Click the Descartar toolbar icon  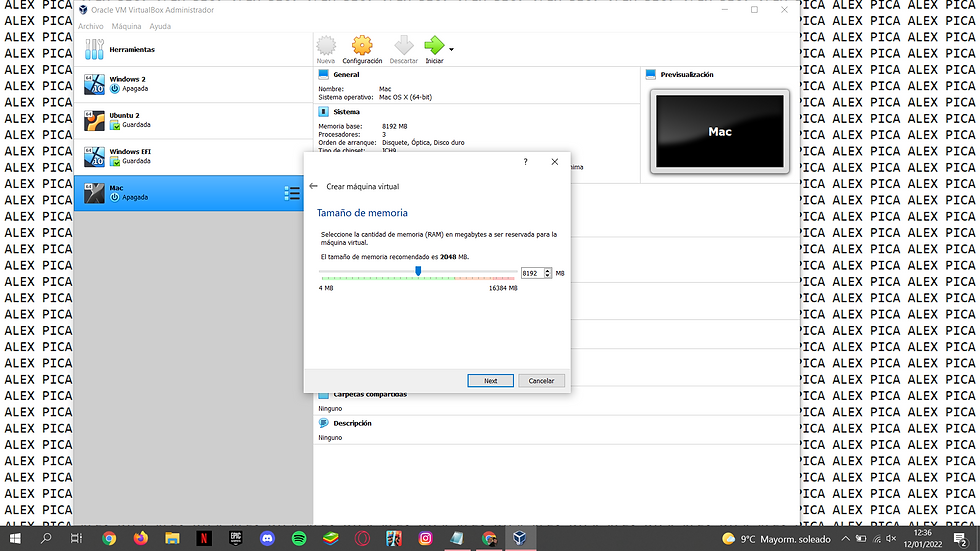pos(404,49)
